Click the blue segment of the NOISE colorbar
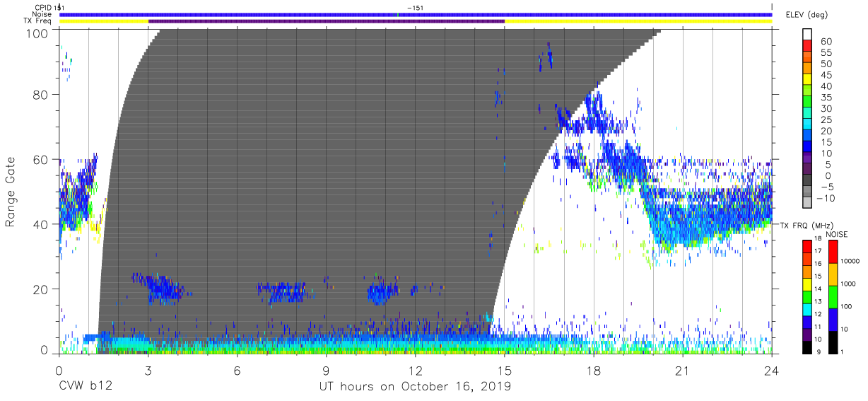The width and height of the screenshot is (868, 401). pyautogui.click(x=833, y=320)
